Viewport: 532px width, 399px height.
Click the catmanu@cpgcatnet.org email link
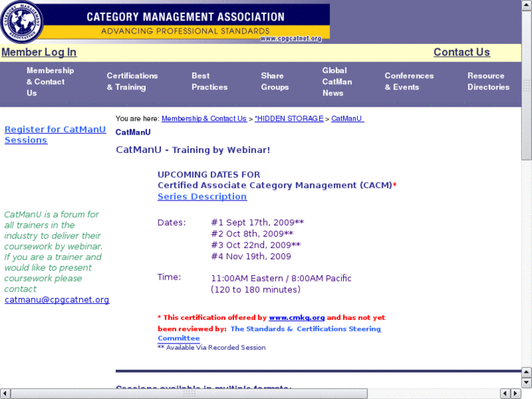coord(56,299)
